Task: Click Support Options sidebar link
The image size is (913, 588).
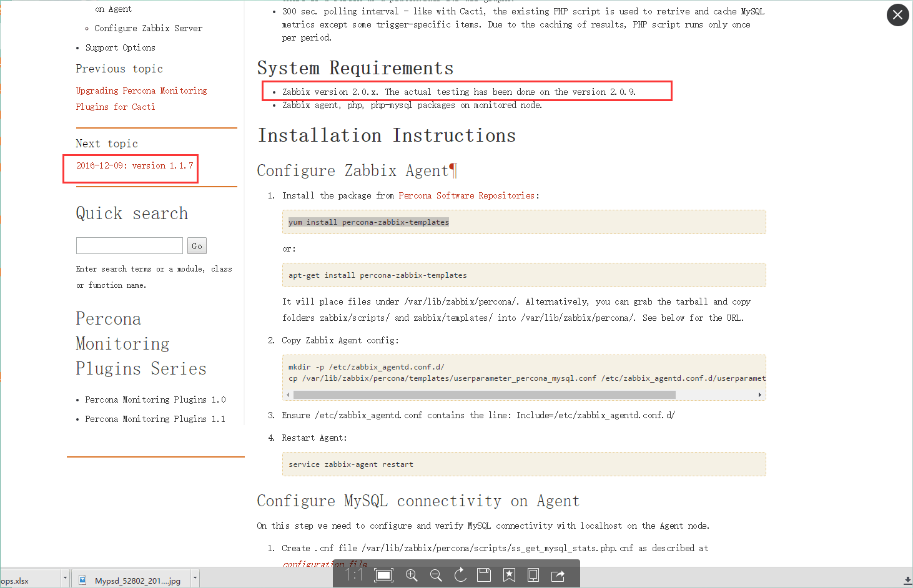Action: point(121,47)
